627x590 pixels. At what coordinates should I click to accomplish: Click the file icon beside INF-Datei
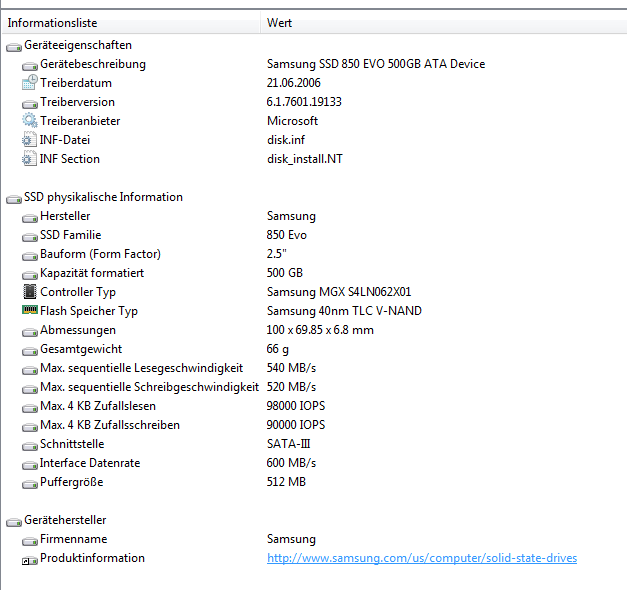point(29,139)
